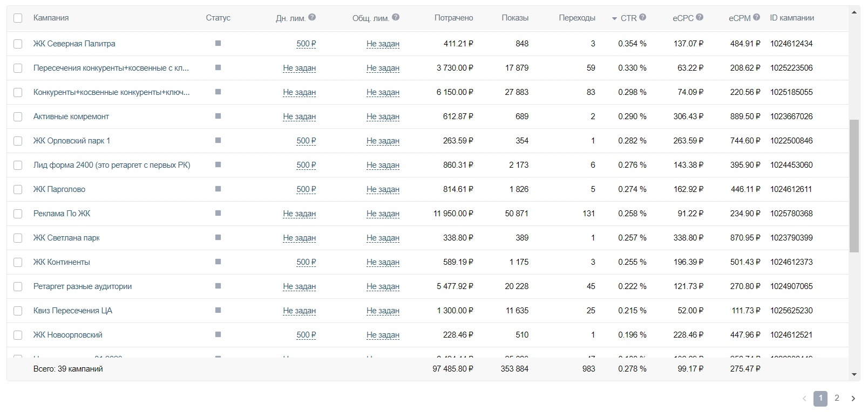Viewport: 868px width, 412px height.
Task: Open campaign Ретаргет разные аудитории
Action: pyautogui.click(x=83, y=286)
